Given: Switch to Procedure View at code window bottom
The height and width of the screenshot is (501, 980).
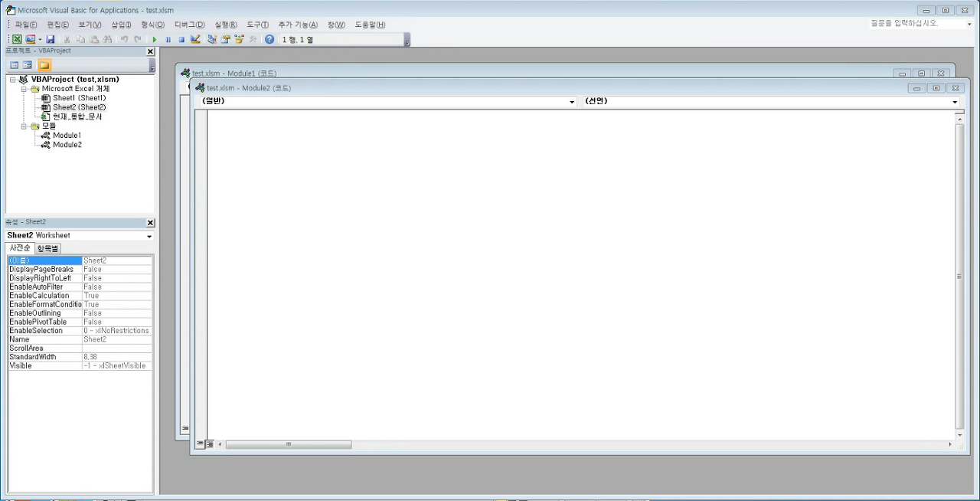Looking at the screenshot, I should pyautogui.click(x=200, y=444).
